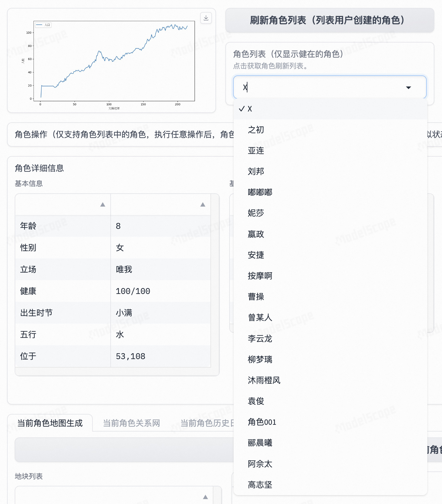The height and width of the screenshot is (504, 442).
Task: Click the 位于 cell
Action: (x=63, y=356)
